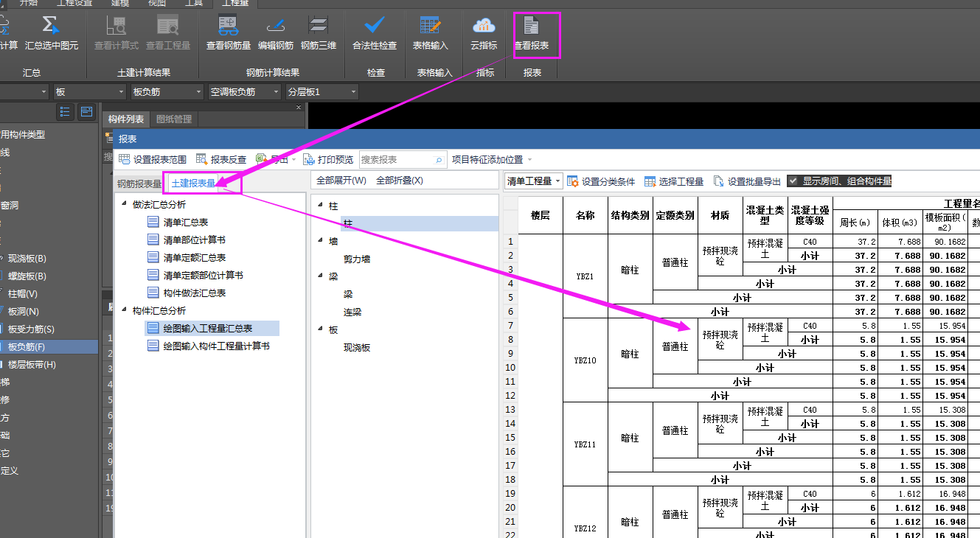Collapse the 板 category group
The height and width of the screenshot is (538, 980).
pos(320,329)
